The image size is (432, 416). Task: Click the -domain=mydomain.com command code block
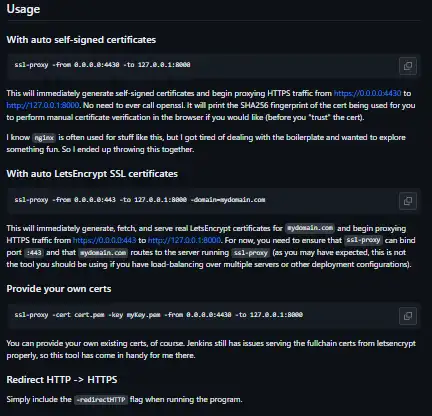214,201
